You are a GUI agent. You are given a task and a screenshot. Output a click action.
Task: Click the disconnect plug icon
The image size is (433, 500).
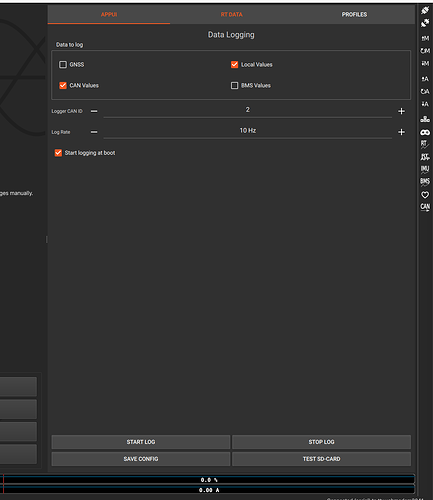point(425,23)
